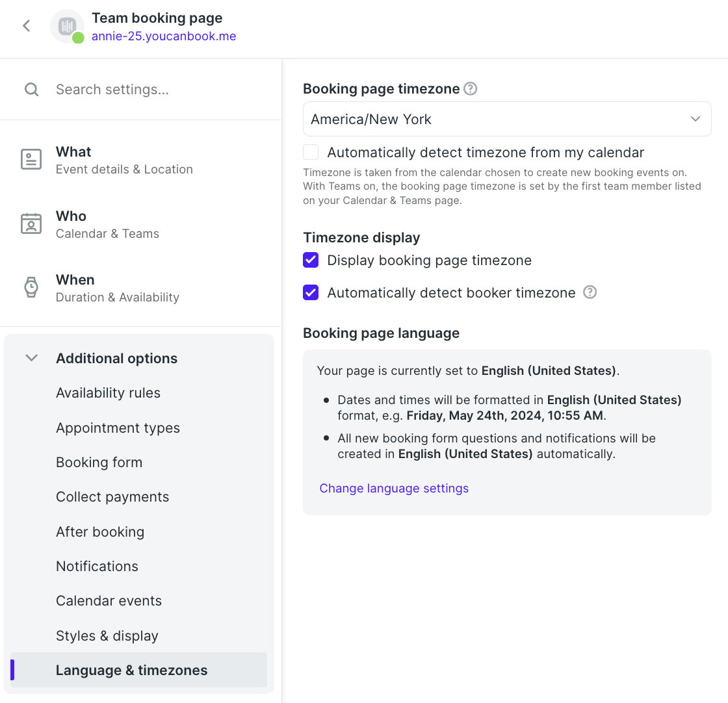The width and height of the screenshot is (728, 703).
Task: Open annie-25.youcanbook.me link
Action: pyautogui.click(x=164, y=36)
